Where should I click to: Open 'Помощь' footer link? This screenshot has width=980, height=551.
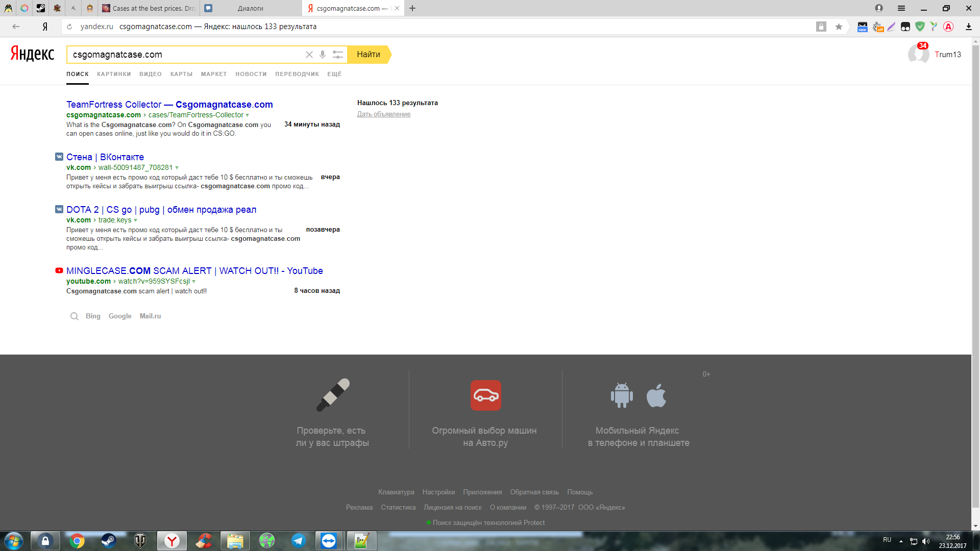(x=580, y=492)
